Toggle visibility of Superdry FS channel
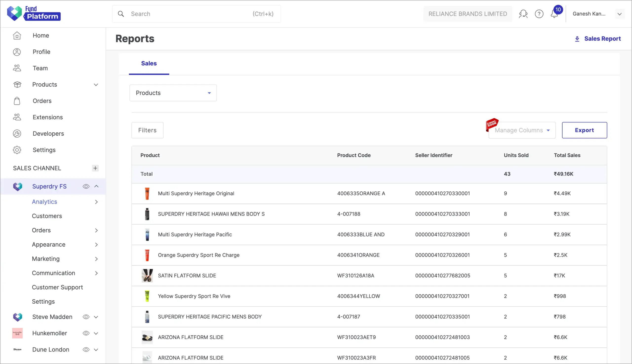Screen dimensions: 632x364 pos(86,186)
